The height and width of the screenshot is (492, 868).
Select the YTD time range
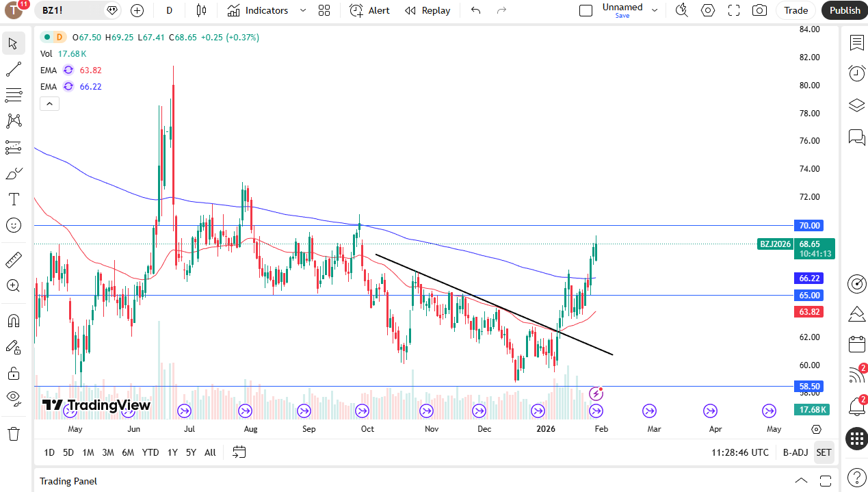pyautogui.click(x=150, y=452)
